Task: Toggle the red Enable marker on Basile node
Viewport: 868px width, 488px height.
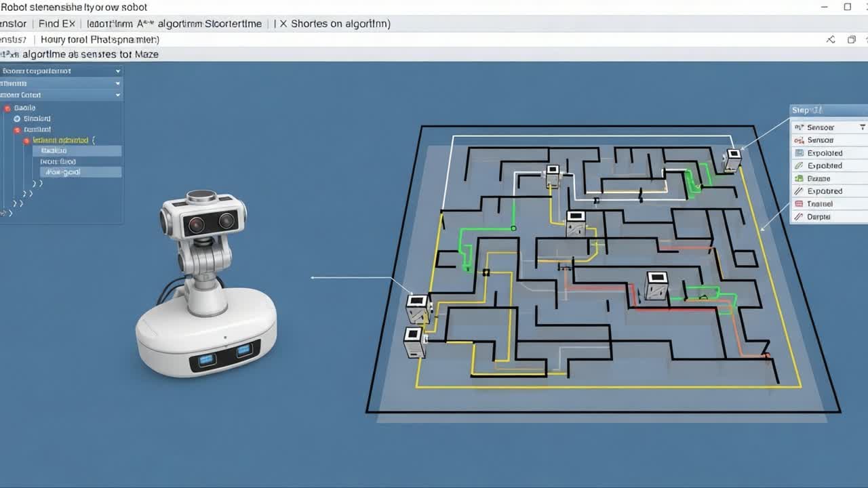Action: point(7,107)
